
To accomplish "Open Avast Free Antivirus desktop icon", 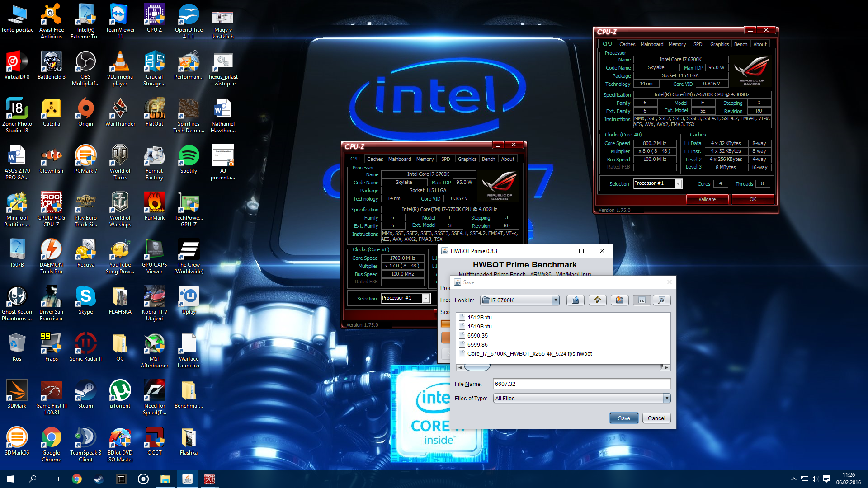I will click(x=52, y=21).
